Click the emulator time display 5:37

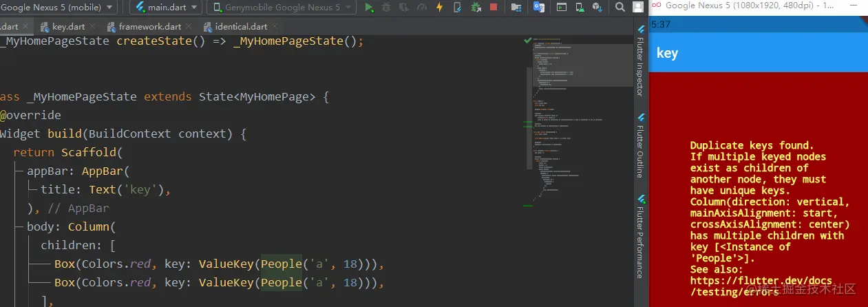[660, 24]
